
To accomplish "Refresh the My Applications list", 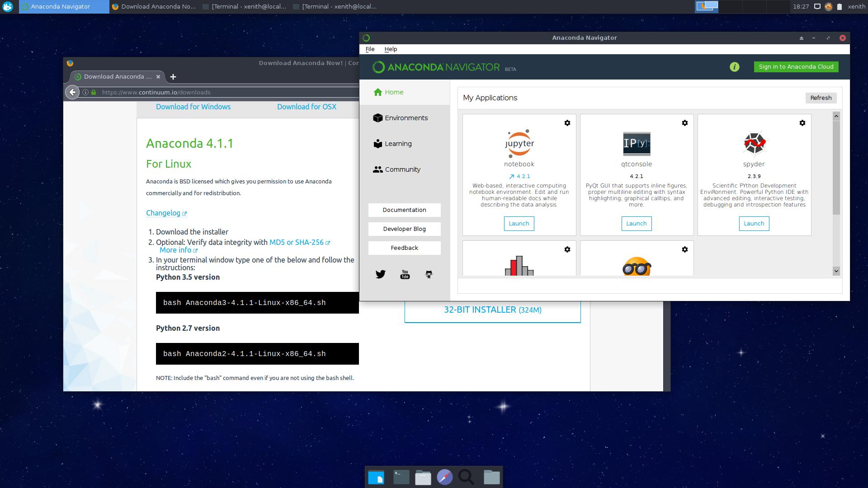I will (x=821, y=98).
